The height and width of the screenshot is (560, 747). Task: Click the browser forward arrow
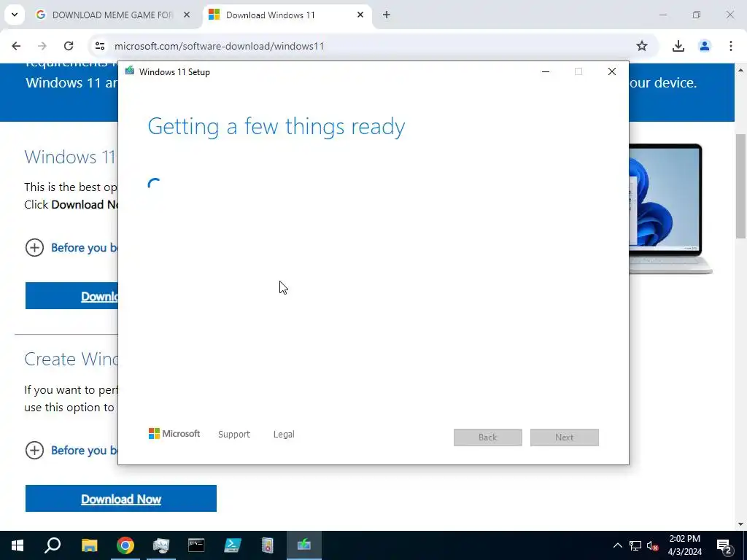(x=42, y=46)
